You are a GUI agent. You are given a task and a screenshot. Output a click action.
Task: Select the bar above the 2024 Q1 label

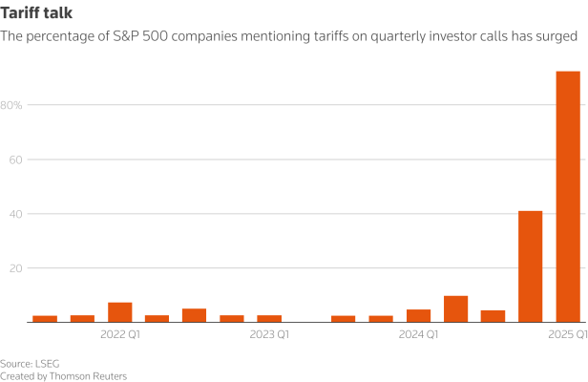pyautogui.click(x=418, y=316)
